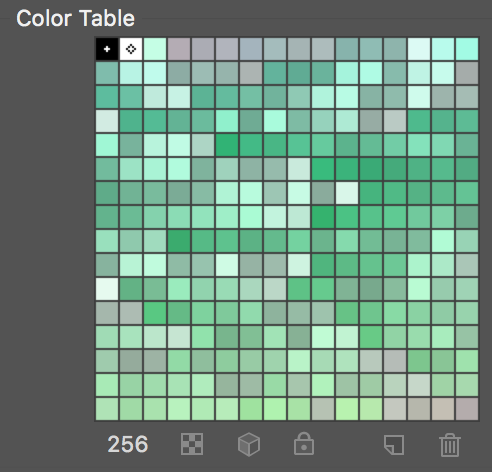Select the black swatch with plus marker

[x=107, y=49]
